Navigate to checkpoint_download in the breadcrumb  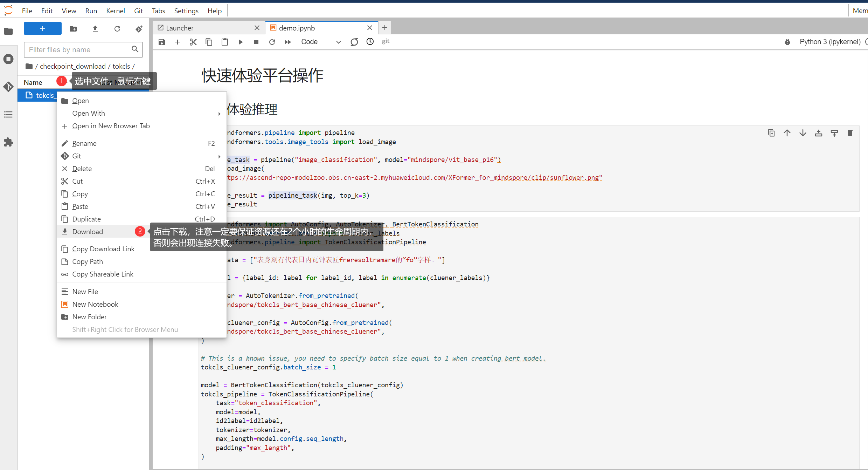pos(72,66)
